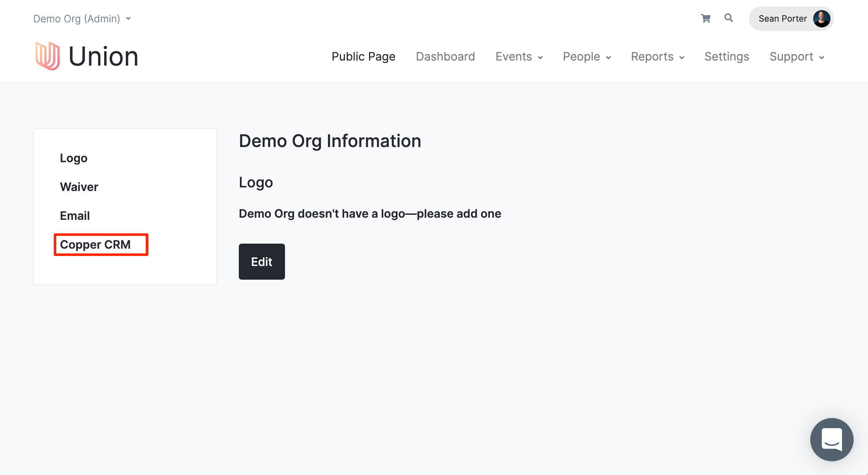Select Waiver in the sidebar
The height and width of the screenshot is (475, 868).
pyautogui.click(x=79, y=187)
